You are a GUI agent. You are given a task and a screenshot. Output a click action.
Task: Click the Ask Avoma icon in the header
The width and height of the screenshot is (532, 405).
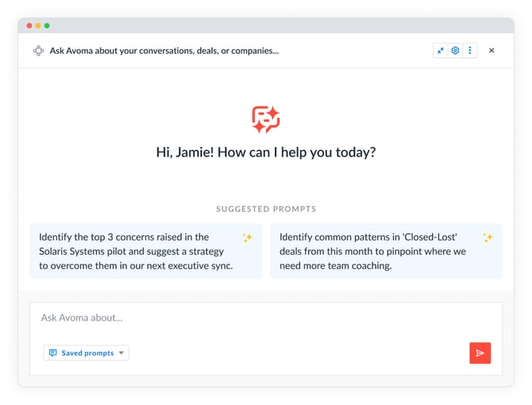[38, 51]
